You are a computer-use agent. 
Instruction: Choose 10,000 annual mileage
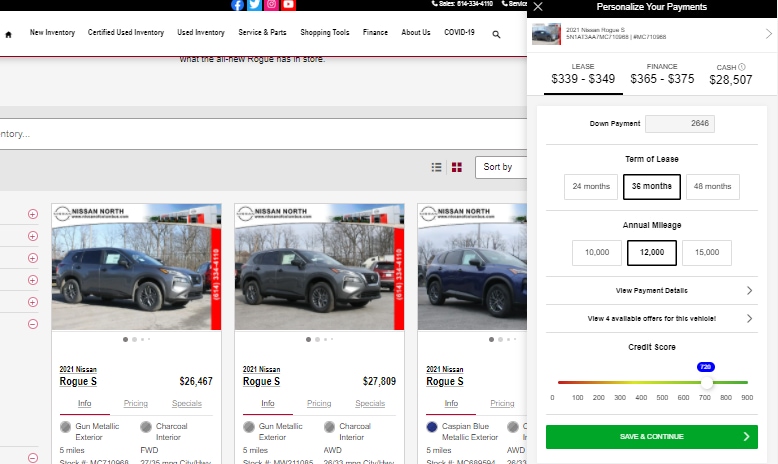(596, 253)
